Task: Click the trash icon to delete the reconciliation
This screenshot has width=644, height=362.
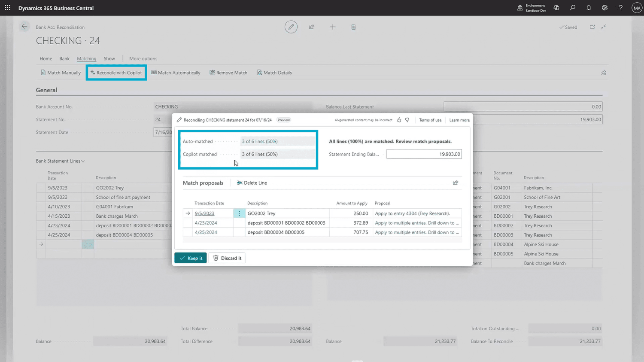Action: [x=353, y=27]
